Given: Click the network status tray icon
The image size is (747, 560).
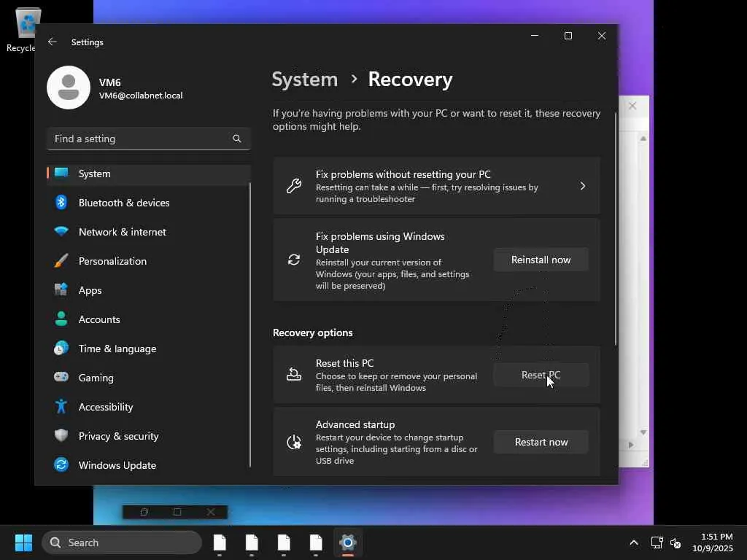Looking at the screenshot, I should (x=657, y=542).
